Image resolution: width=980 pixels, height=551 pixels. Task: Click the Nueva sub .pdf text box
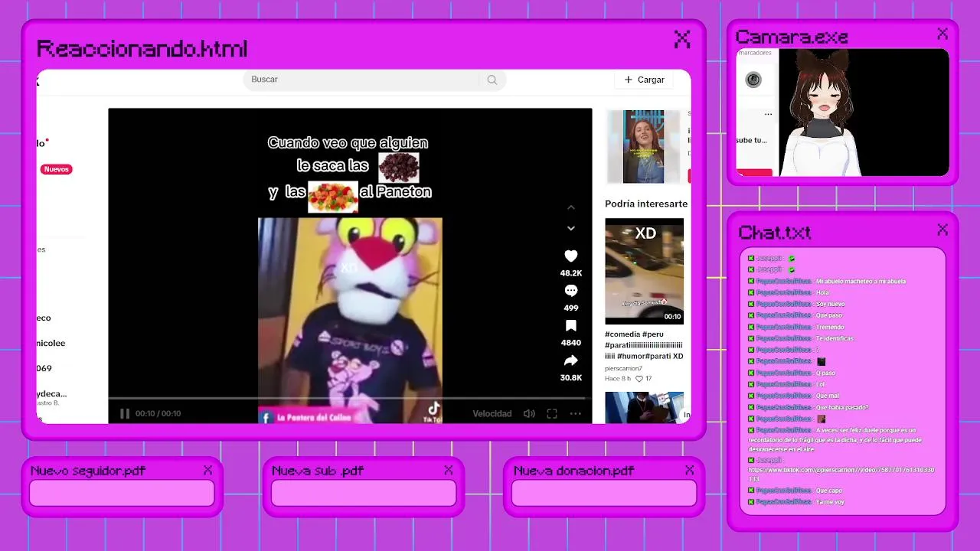pyautogui.click(x=364, y=493)
